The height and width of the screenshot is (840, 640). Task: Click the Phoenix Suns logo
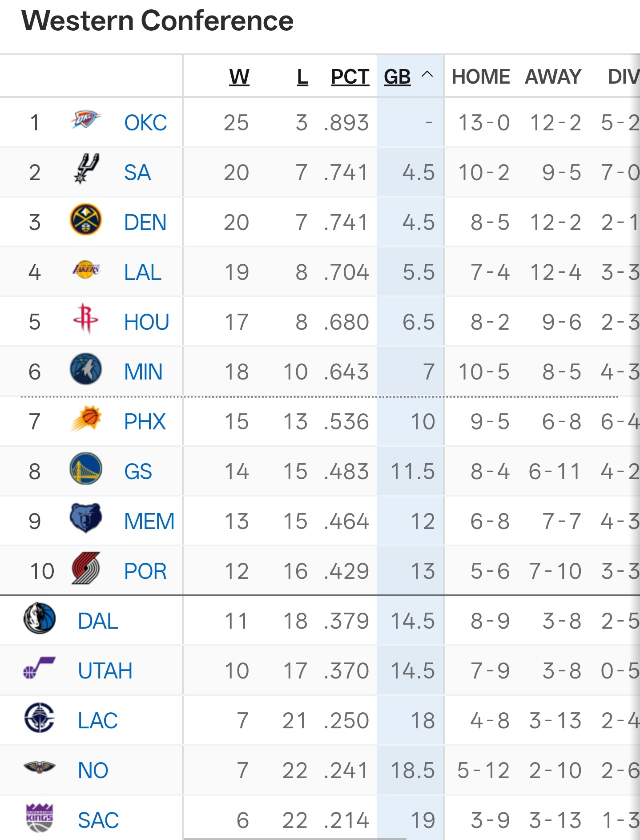point(86,419)
